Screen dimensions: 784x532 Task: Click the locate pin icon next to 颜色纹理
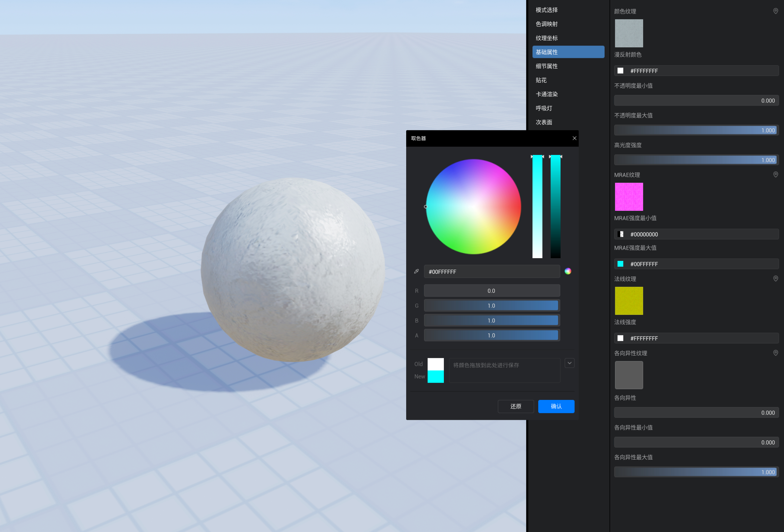pos(776,11)
